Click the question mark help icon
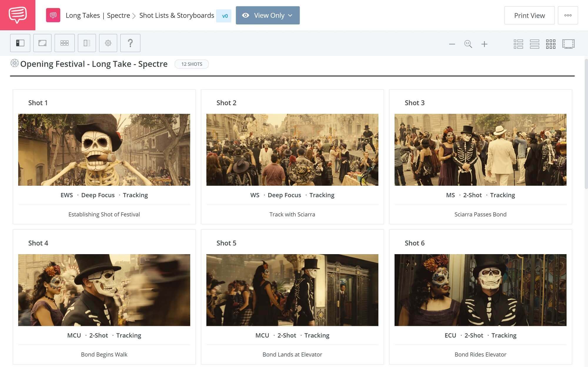Viewport: 588px width, 367px height. point(130,43)
